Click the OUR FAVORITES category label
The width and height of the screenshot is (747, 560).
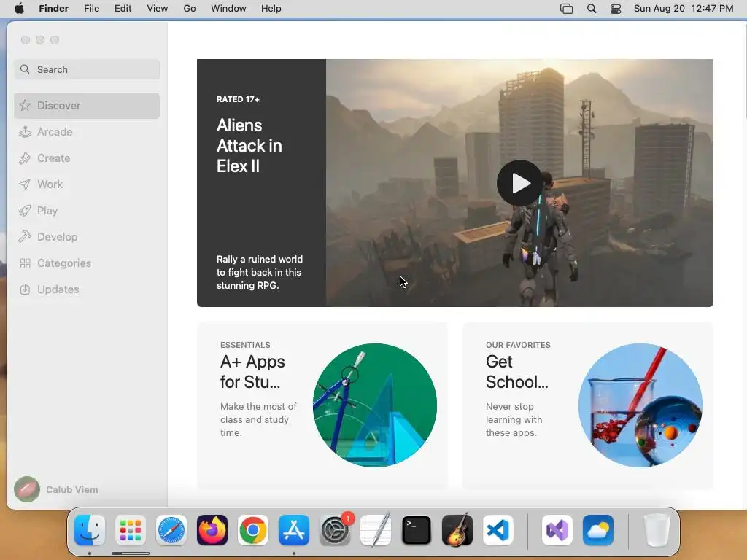518,345
